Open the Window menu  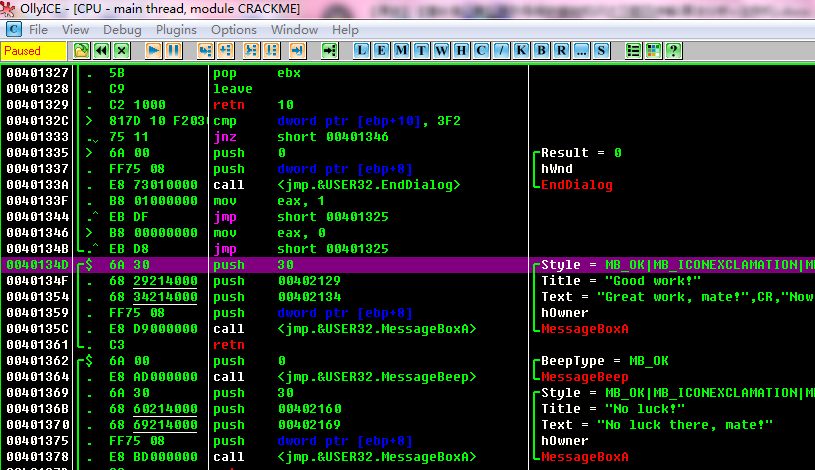294,30
